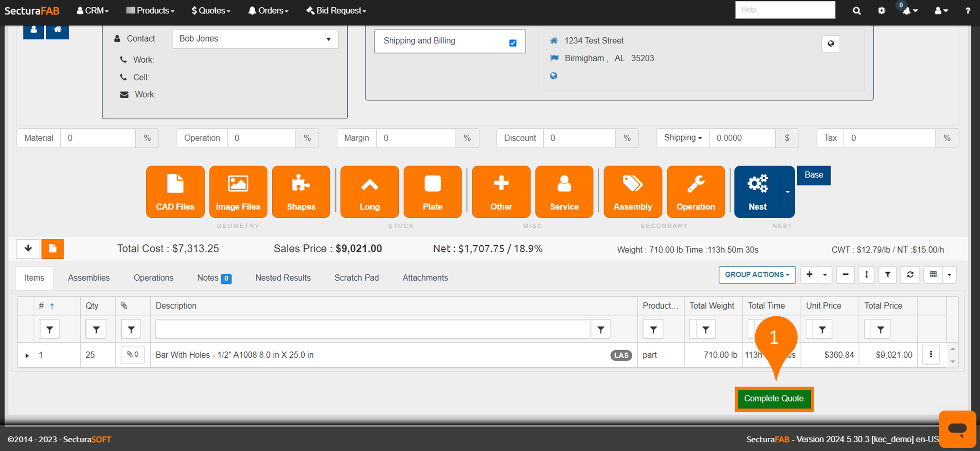
Task: Open the map globe button by address
Action: (831, 44)
